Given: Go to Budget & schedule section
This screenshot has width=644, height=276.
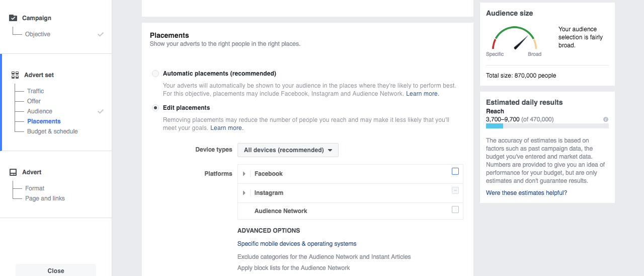Looking at the screenshot, I should click(x=52, y=131).
